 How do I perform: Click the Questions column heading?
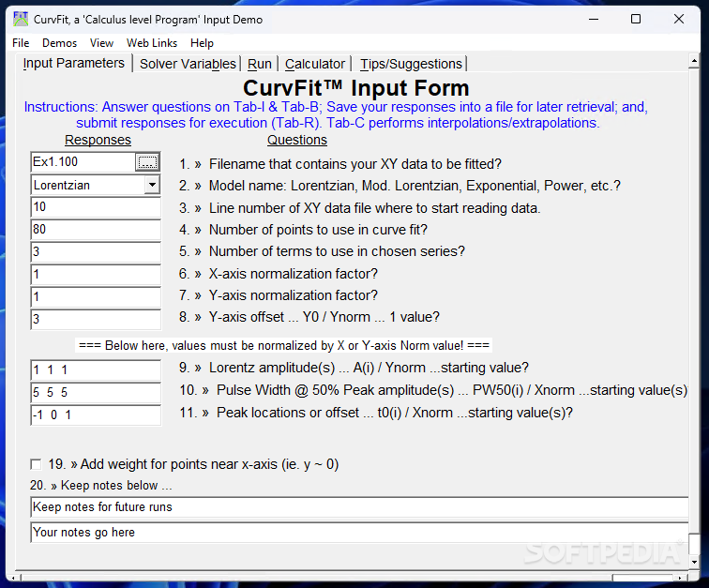point(297,140)
